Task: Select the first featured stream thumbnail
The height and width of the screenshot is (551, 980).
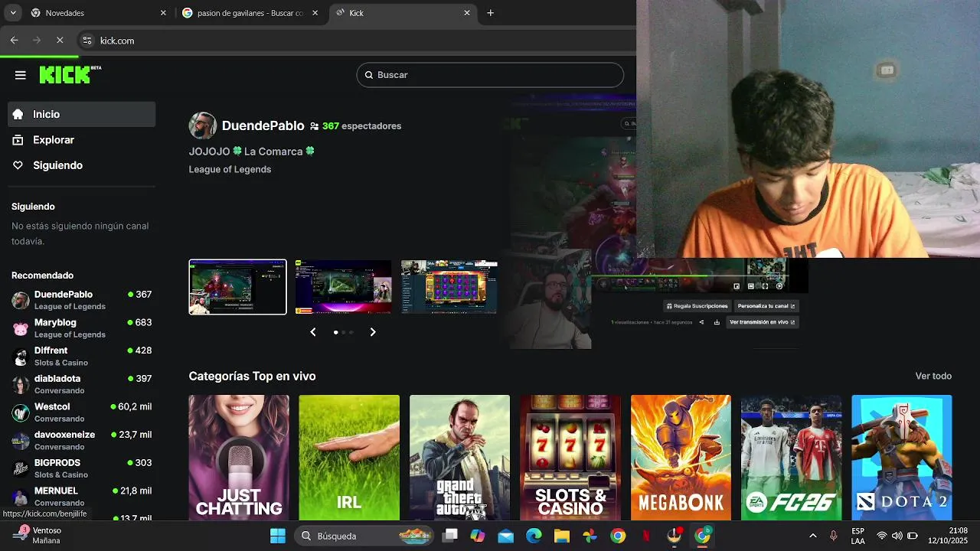Action: pos(238,287)
